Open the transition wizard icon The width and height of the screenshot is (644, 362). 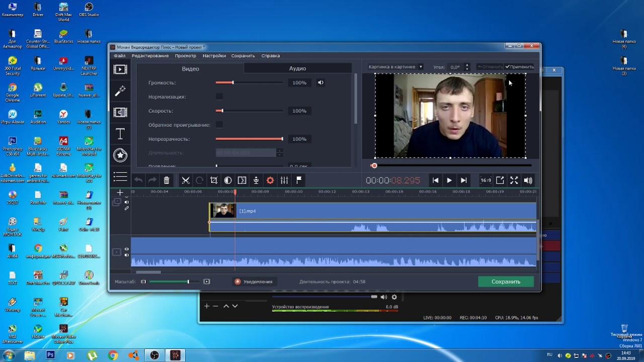[x=242, y=180]
